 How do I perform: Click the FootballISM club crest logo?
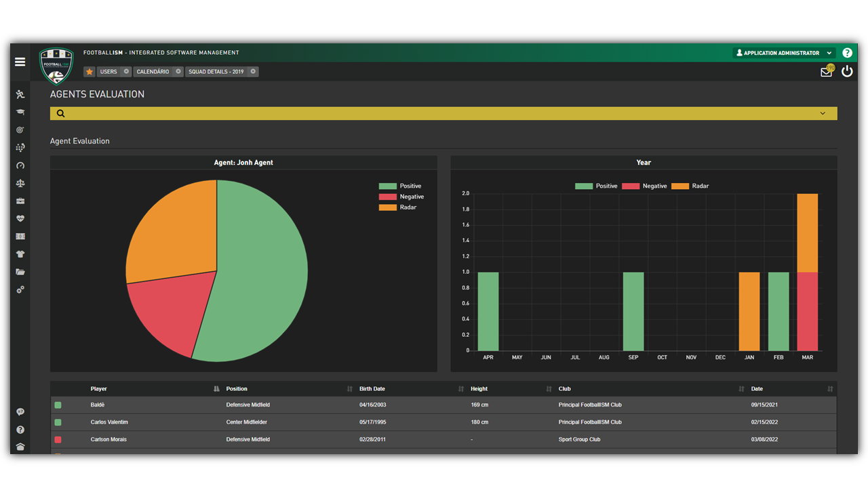pos(56,65)
